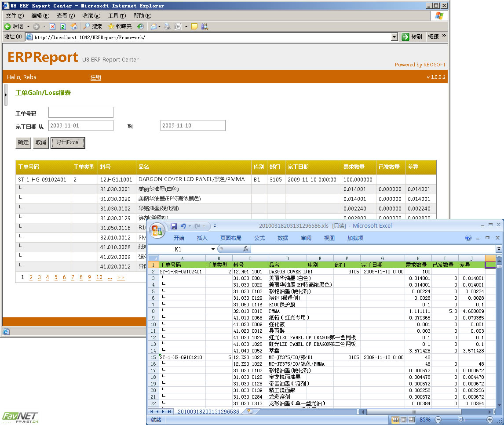Open Excel 开始 ribbon tab
The width and height of the screenshot is (504, 425).
[x=179, y=238]
